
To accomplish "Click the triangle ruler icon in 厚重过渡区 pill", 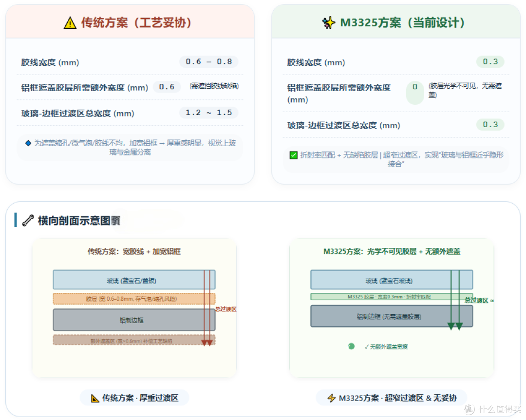I will pos(95,398).
